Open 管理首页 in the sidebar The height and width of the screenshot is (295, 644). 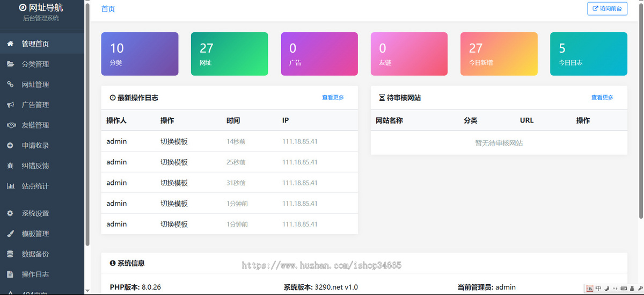coord(42,44)
